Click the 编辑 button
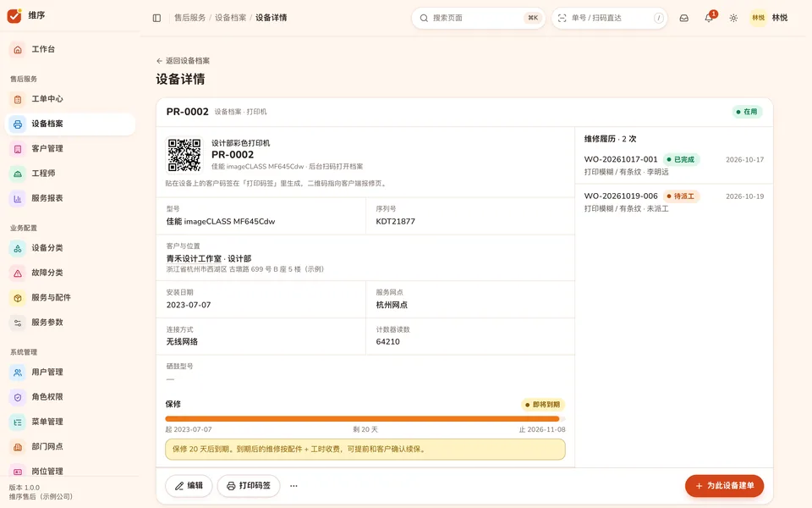 click(x=189, y=486)
